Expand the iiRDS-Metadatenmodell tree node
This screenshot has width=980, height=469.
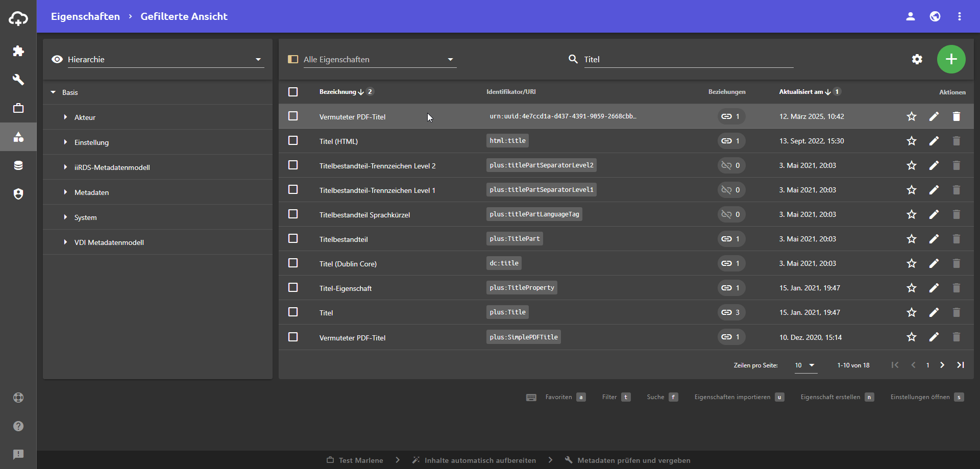[65, 167]
